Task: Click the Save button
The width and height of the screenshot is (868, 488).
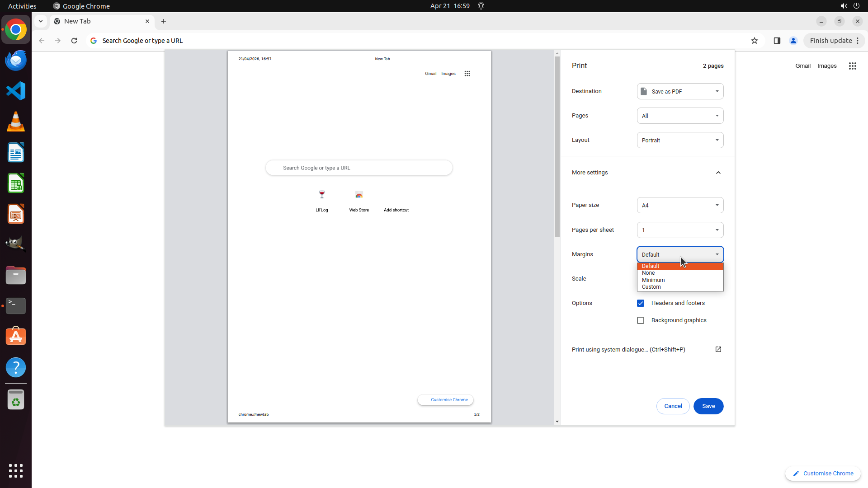Action: tap(708, 406)
